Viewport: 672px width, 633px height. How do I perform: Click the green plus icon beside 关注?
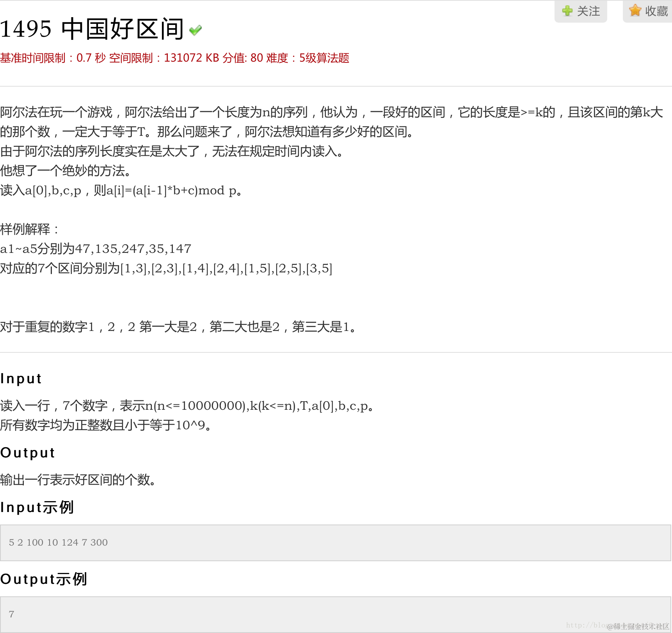[567, 11]
